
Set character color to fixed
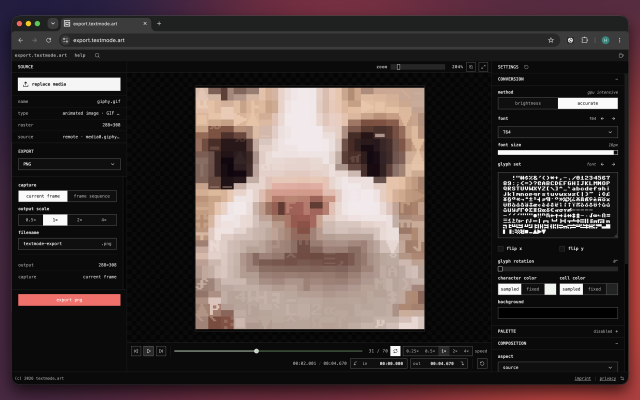[533, 289]
